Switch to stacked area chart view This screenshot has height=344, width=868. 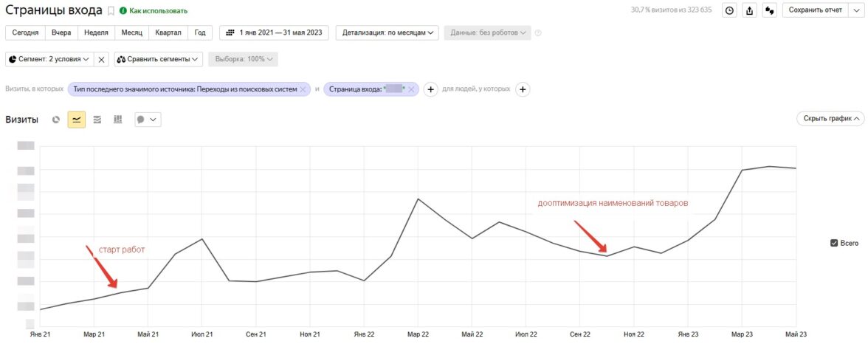coord(97,119)
